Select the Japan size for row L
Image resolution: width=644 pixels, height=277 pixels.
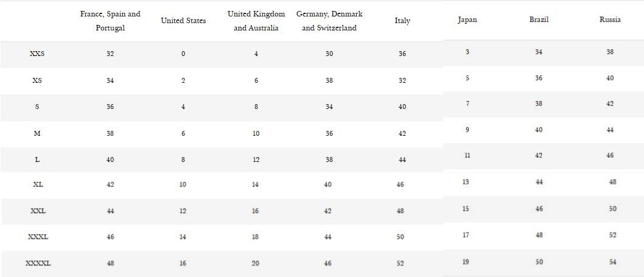(x=467, y=156)
